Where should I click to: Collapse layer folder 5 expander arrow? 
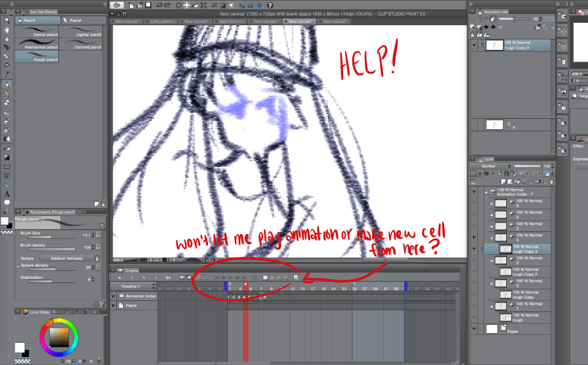(x=491, y=227)
